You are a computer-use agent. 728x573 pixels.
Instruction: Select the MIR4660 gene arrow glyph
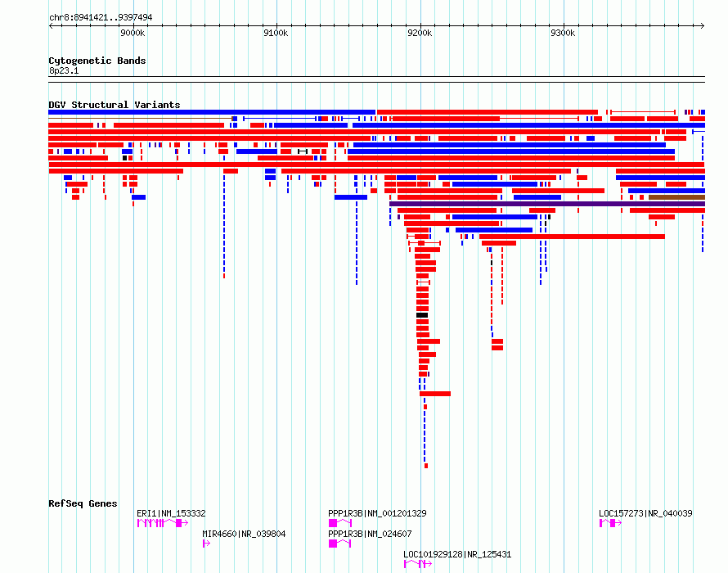(x=207, y=544)
